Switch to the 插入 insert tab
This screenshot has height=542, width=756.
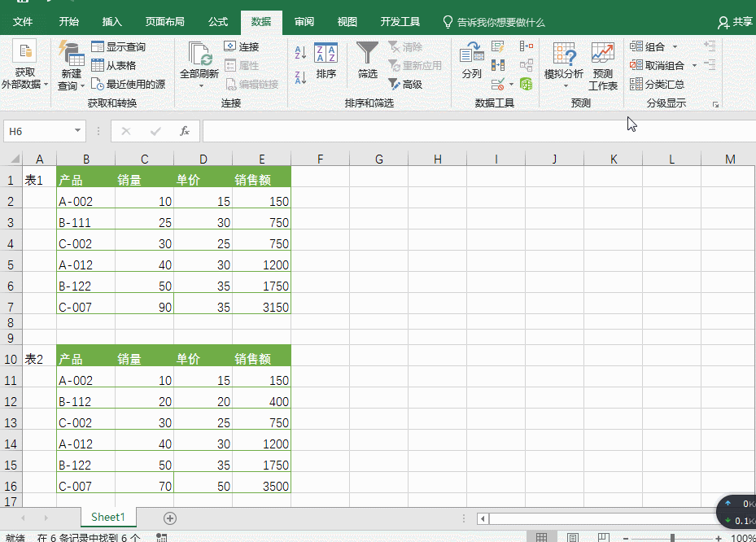click(111, 22)
